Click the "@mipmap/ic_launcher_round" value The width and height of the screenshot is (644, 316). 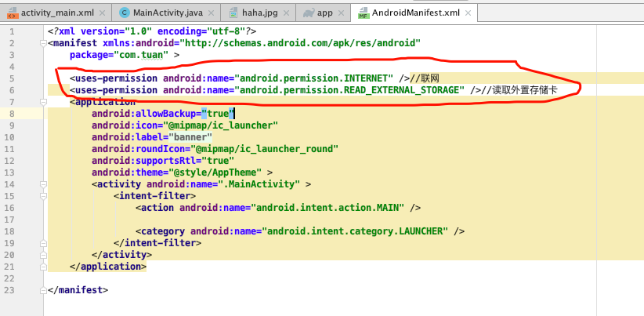265,149
